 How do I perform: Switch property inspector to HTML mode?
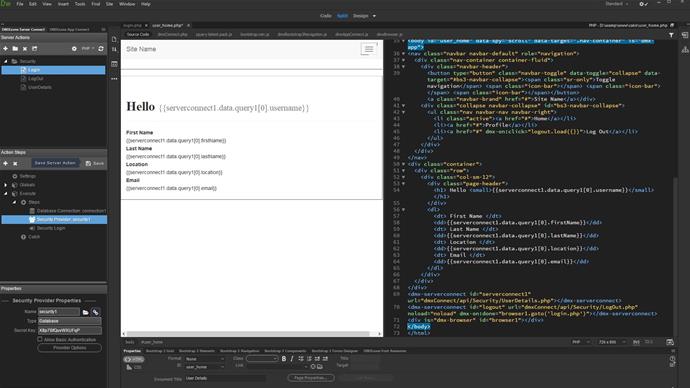point(134,359)
